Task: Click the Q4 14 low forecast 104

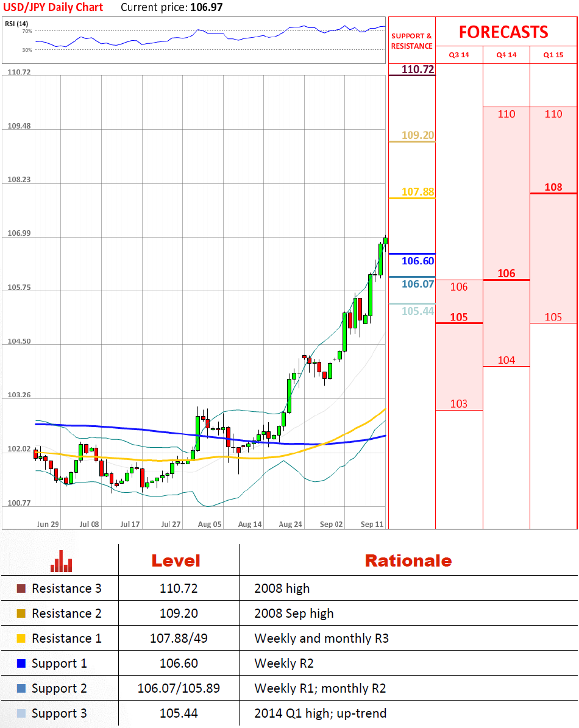Action: coord(506,360)
